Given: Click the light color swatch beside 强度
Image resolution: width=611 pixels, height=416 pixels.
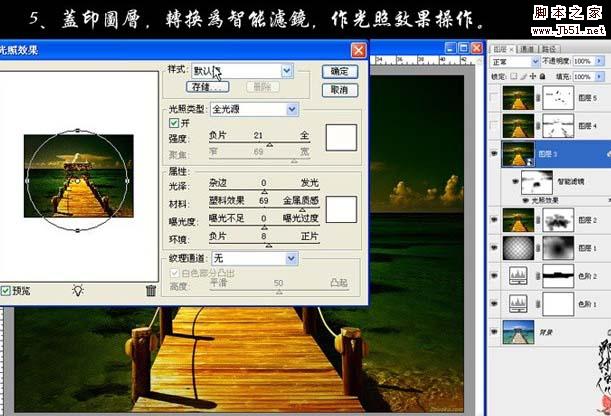Looking at the screenshot, I should coord(341,137).
